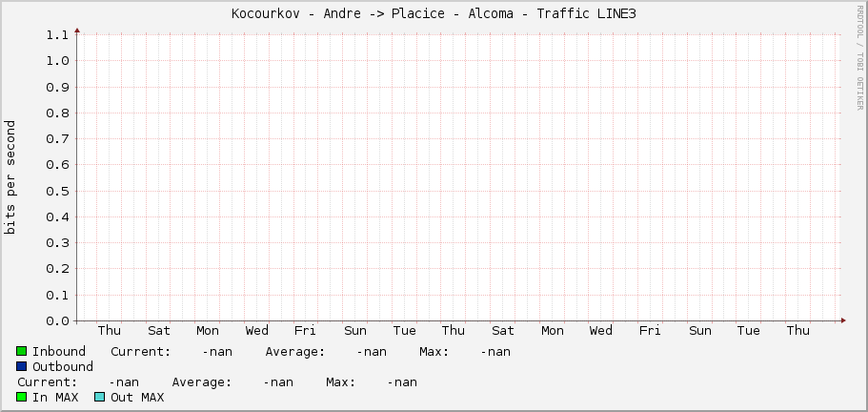Click the 0.5 y-axis value

[57, 191]
